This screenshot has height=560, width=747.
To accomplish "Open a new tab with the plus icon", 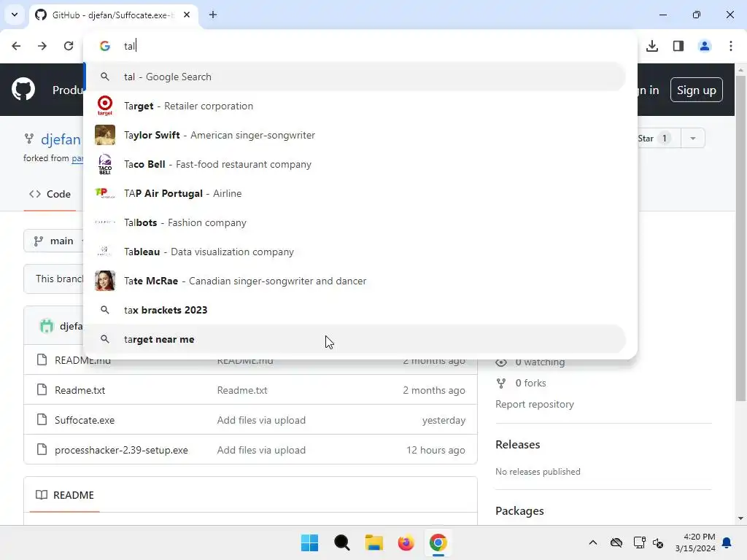I will click(x=213, y=15).
